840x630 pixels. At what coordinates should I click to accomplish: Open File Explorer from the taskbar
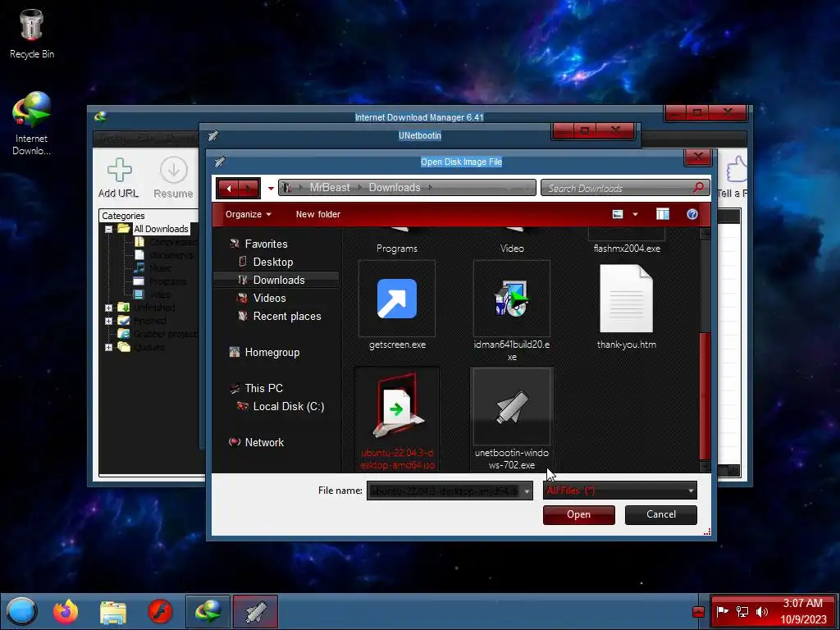(113, 612)
